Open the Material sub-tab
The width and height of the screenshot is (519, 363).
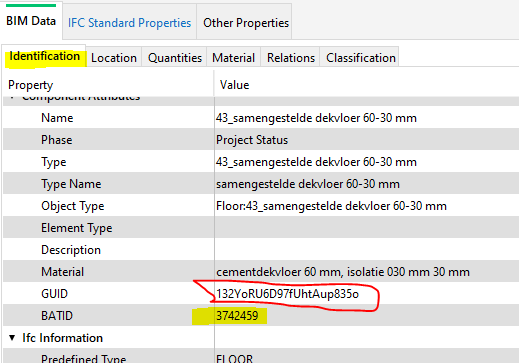pyautogui.click(x=233, y=58)
